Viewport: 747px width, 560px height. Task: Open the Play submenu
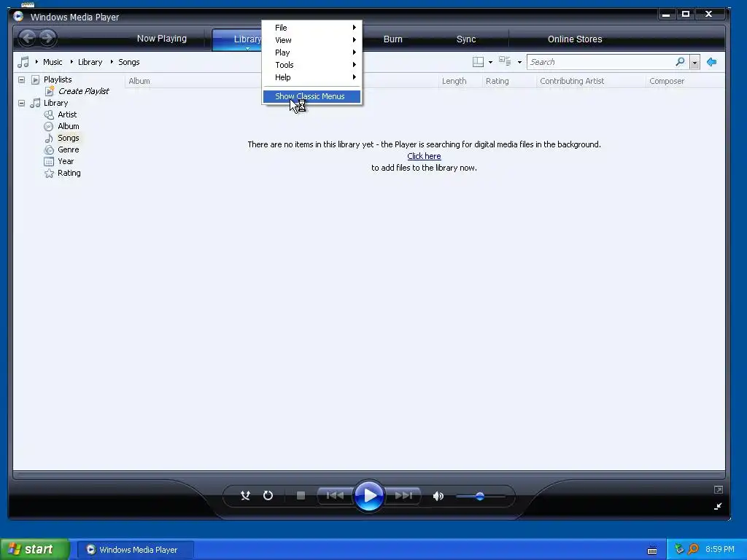312,52
